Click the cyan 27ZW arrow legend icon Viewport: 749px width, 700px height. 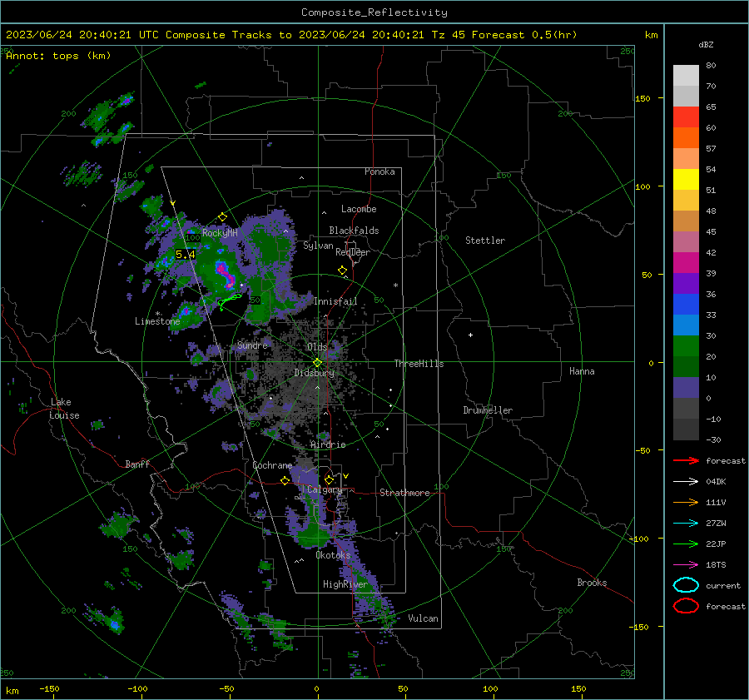(x=686, y=524)
